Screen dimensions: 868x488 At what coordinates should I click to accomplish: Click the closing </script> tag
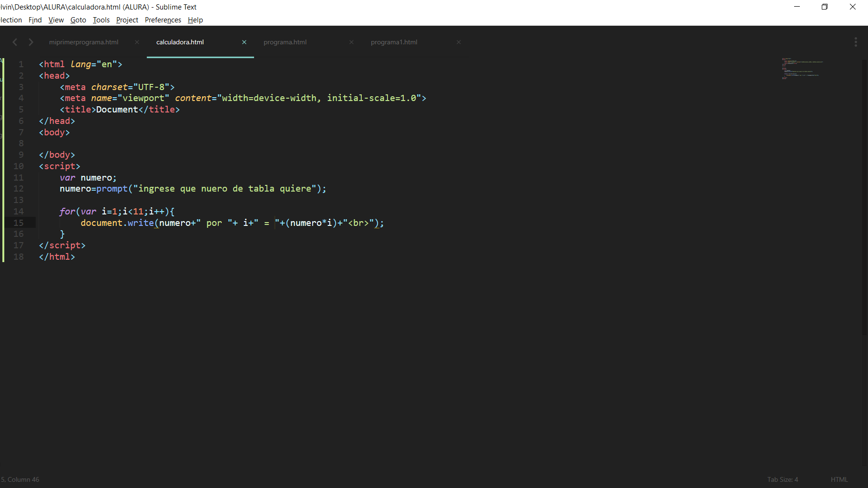[62, 245]
